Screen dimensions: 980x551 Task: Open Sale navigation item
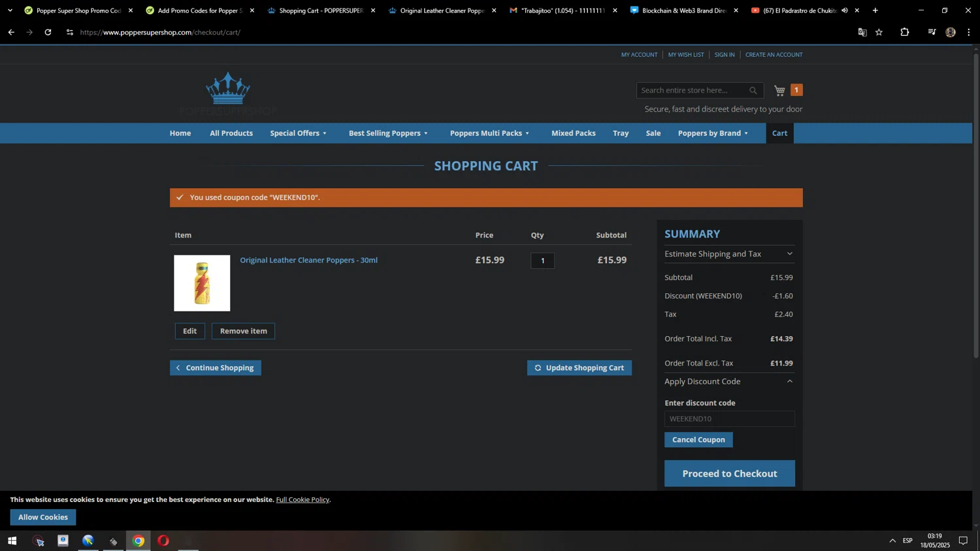pos(653,133)
